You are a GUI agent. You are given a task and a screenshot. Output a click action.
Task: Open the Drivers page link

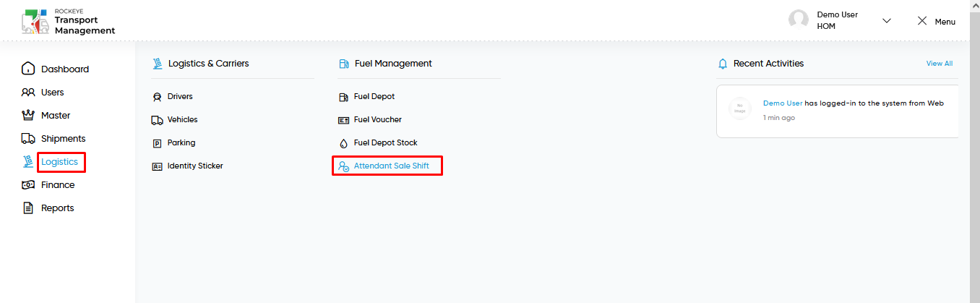point(180,97)
